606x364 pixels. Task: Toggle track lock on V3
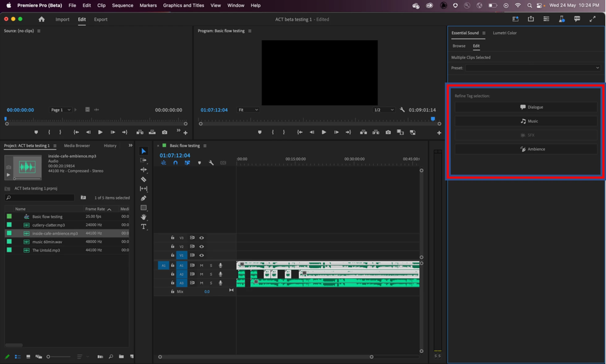tap(173, 238)
